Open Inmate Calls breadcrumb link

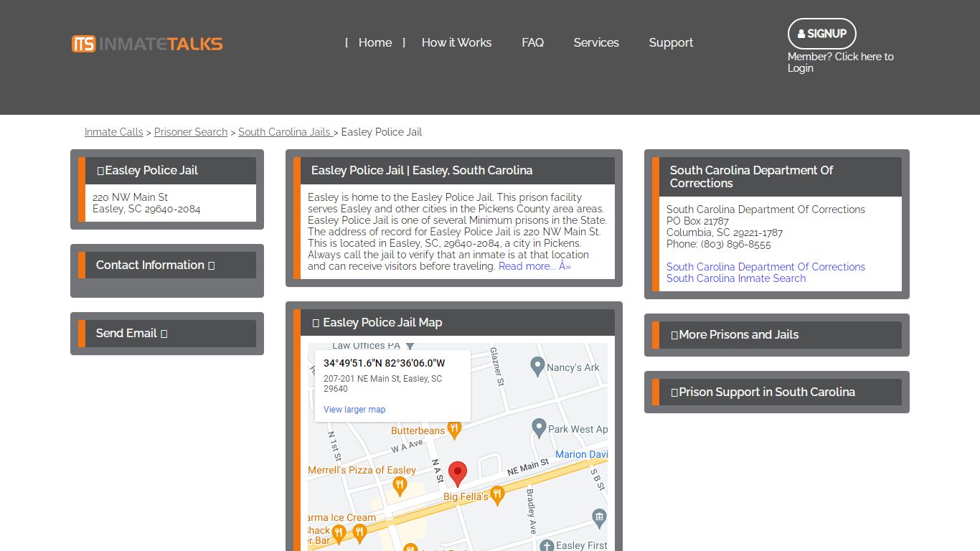(114, 132)
